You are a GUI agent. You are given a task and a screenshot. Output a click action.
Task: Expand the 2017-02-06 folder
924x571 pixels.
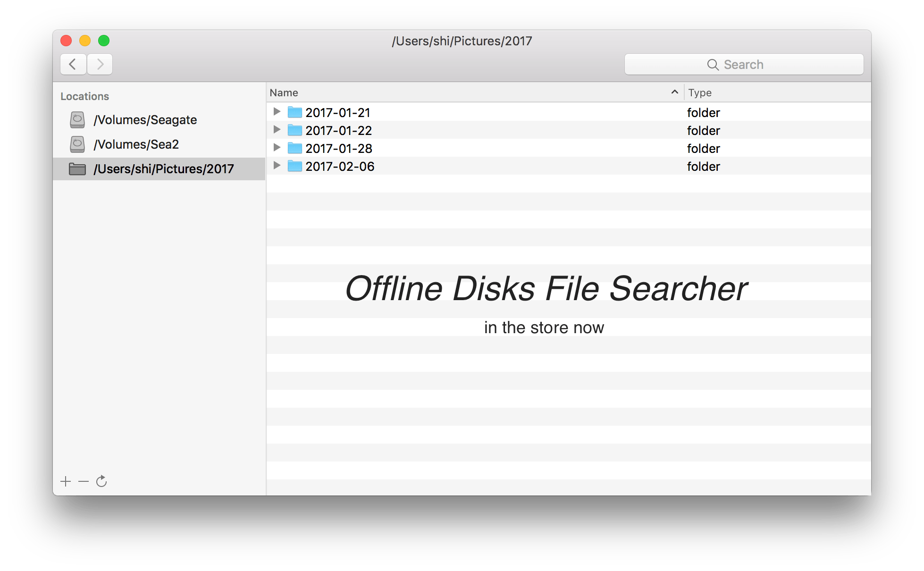[x=277, y=166]
